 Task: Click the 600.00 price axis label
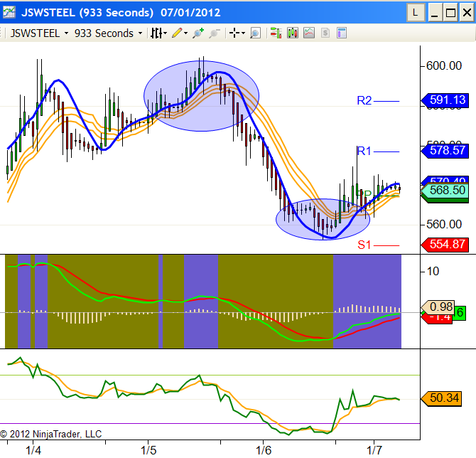pyautogui.click(x=444, y=65)
